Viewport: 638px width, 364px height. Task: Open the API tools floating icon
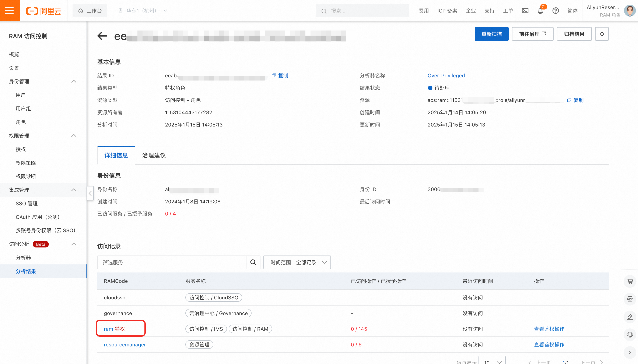(x=630, y=299)
